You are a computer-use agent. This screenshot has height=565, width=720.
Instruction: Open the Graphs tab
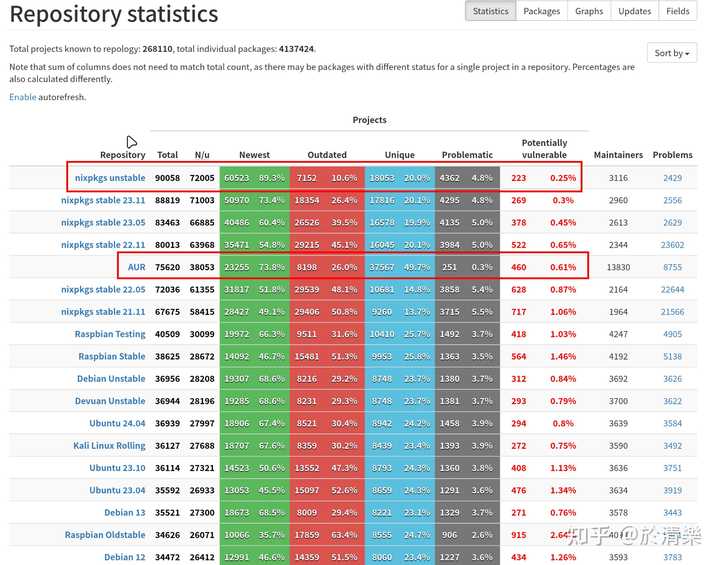(x=589, y=11)
